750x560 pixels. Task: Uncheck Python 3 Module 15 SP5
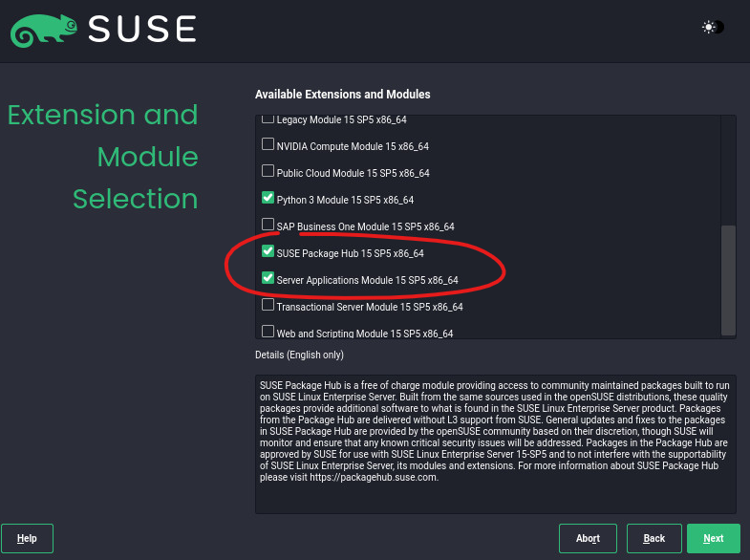pyautogui.click(x=268, y=199)
